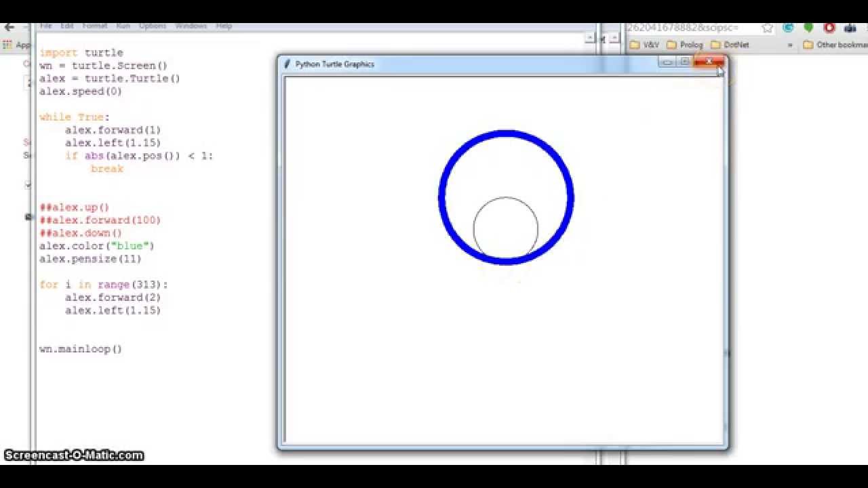Click the 'alex.color("blue")' line

tap(97, 246)
